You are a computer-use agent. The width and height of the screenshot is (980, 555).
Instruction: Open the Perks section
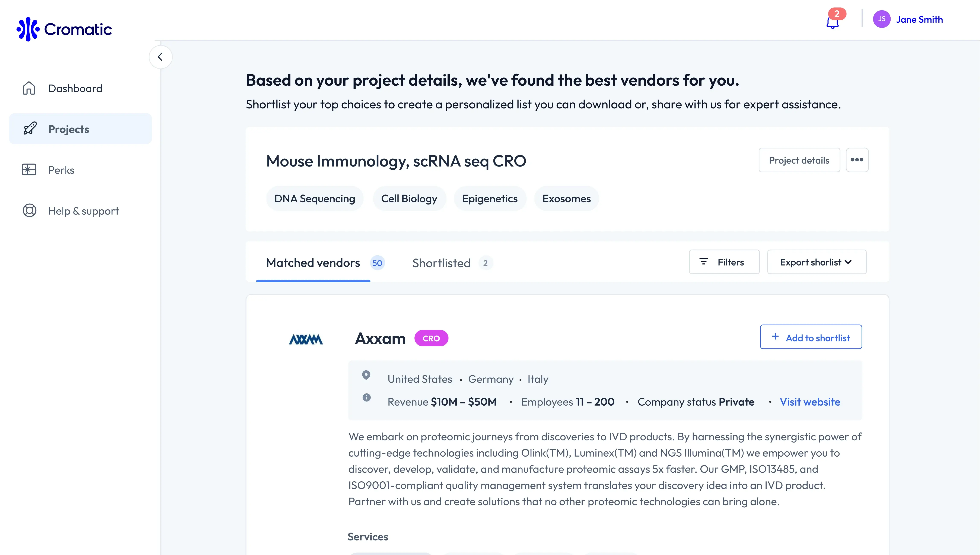61,170
